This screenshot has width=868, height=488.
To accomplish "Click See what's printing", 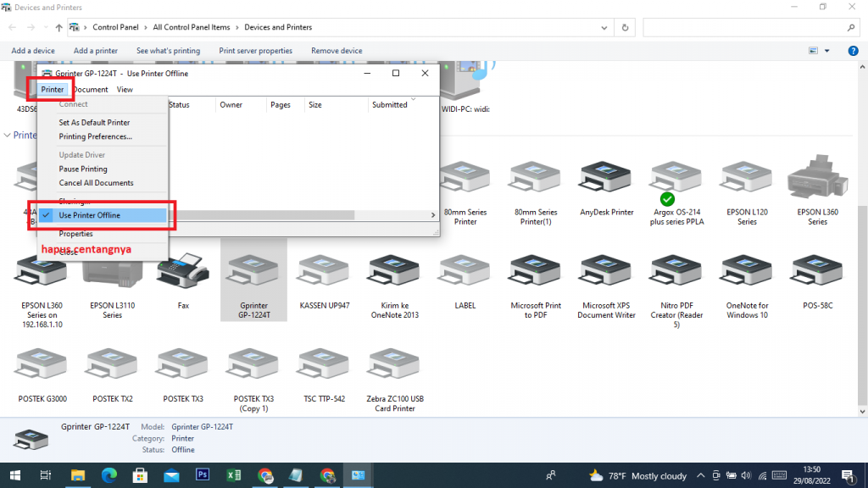I will (x=169, y=50).
